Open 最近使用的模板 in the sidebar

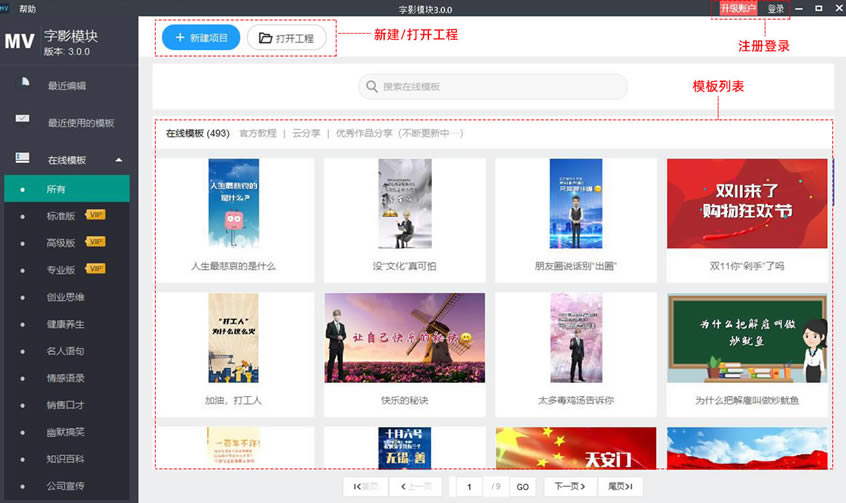[x=81, y=123]
